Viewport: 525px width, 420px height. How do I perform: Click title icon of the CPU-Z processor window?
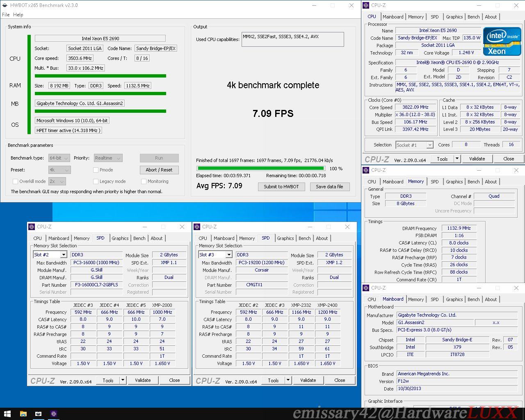(x=366, y=5)
